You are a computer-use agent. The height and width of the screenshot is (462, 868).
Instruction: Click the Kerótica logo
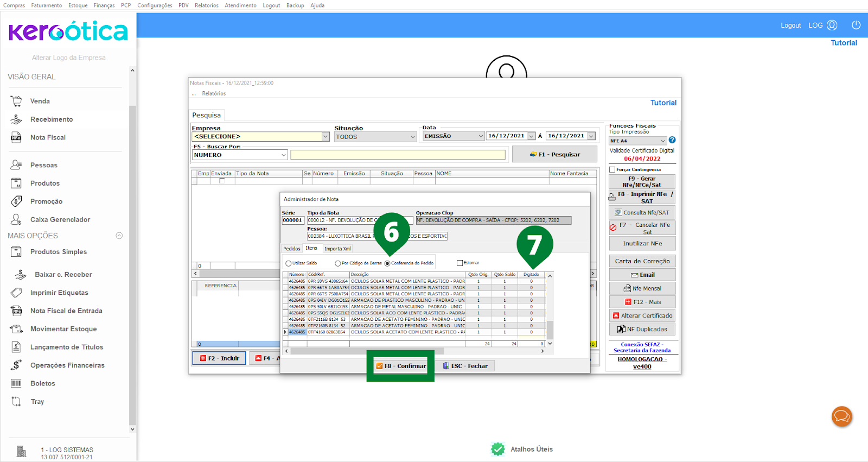click(x=68, y=32)
